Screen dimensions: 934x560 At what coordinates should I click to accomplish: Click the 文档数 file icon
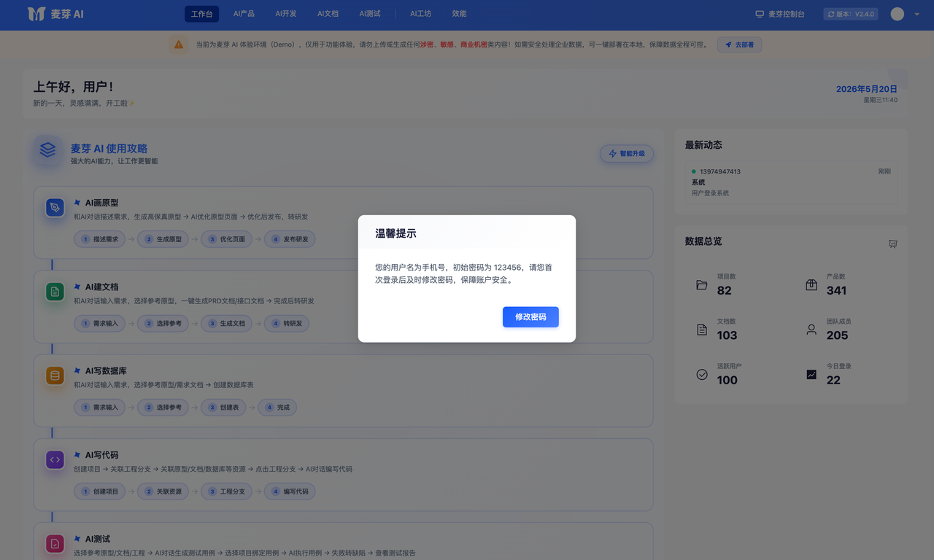(x=702, y=330)
